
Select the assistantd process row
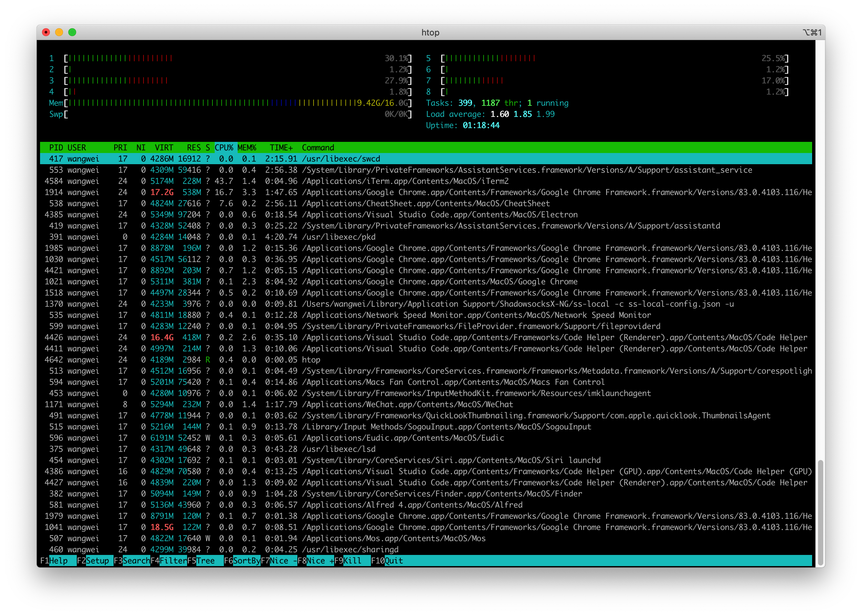426,226
